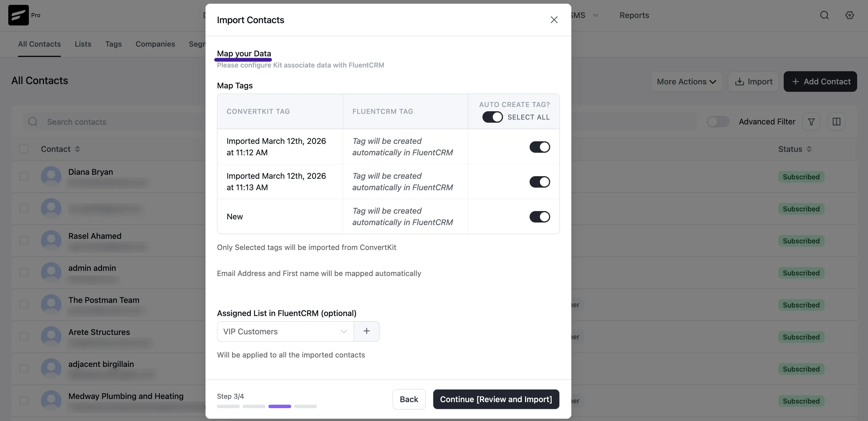Open the settings gear icon
This screenshot has height=421, width=868.
tap(849, 15)
